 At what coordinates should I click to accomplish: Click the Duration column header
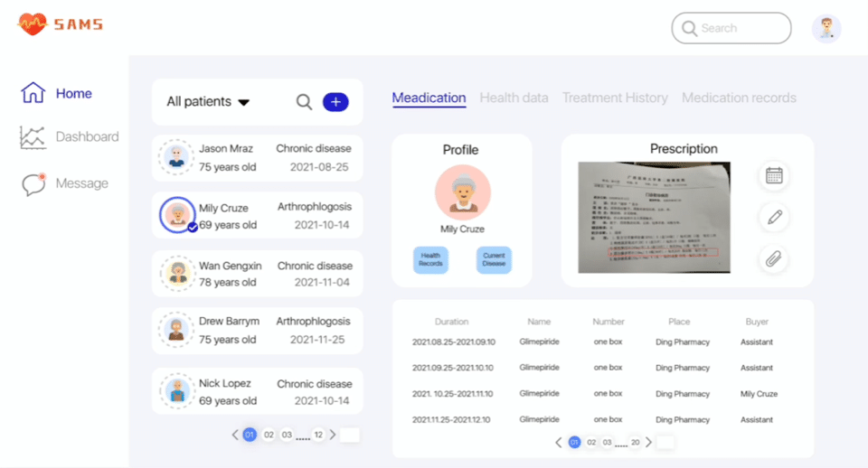tap(451, 322)
